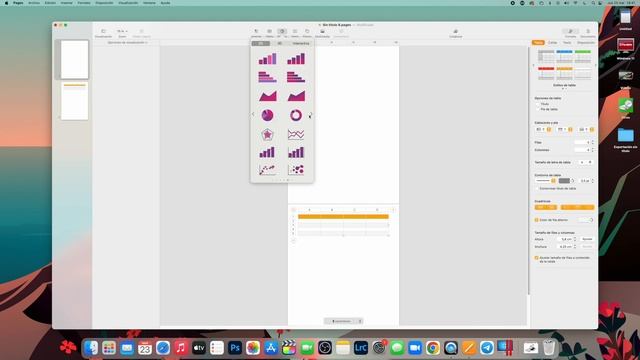Open word count popup at page bottom
Screen dimensions: 640x360
tap(343, 321)
